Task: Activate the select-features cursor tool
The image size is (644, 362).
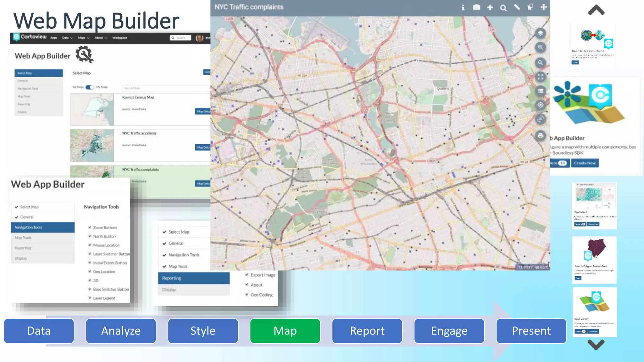Action: 530,7
